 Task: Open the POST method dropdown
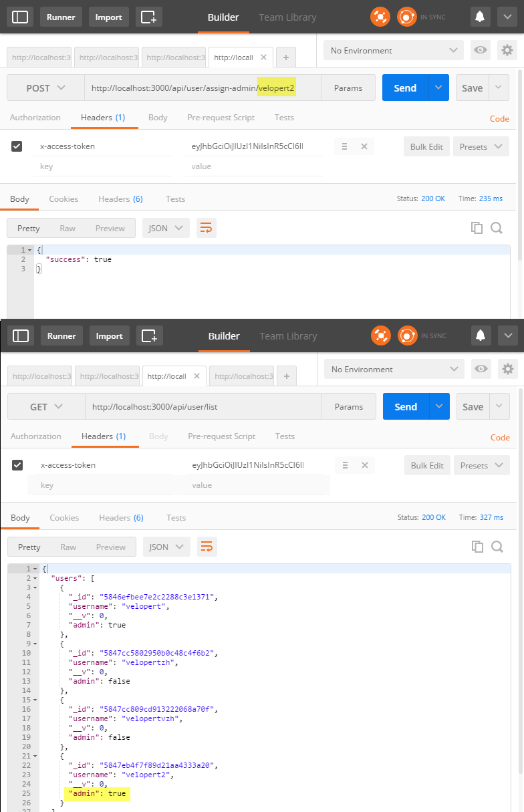pos(45,88)
